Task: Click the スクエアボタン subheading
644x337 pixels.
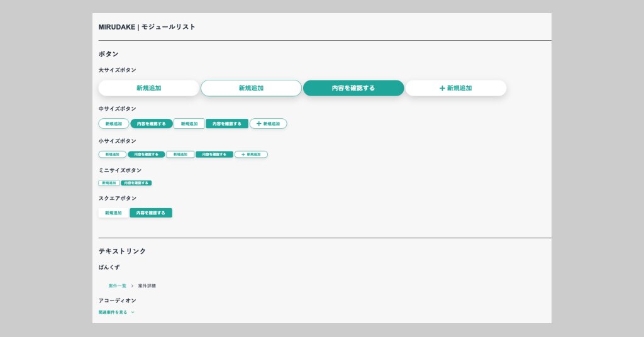Action: coord(118,198)
